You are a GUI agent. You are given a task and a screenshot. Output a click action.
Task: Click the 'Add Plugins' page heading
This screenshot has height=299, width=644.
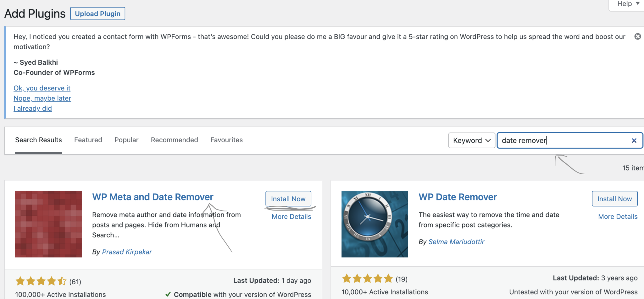pos(35,14)
